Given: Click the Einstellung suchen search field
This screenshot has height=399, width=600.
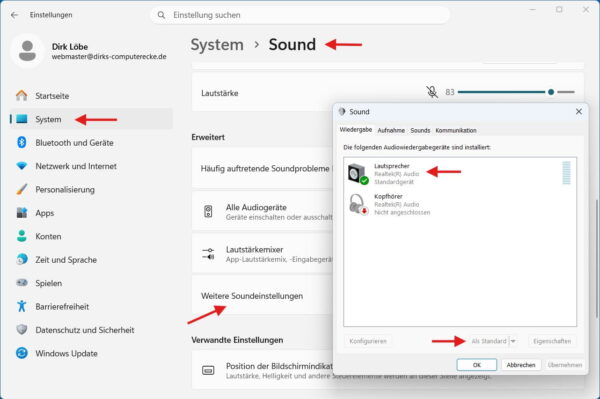Looking at the screenshot, I should pos(300,15).
